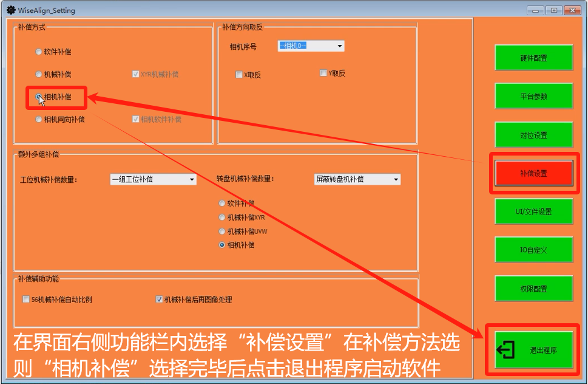
Task: Open UI/文件设置 page
Action: pyautogui.click(x=533, y=212)
